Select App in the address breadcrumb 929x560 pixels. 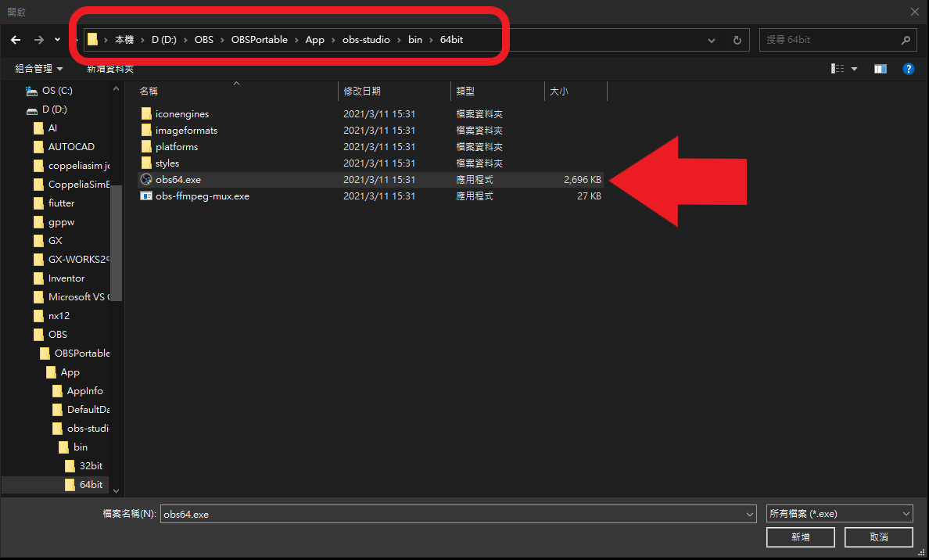pos(314,40)
